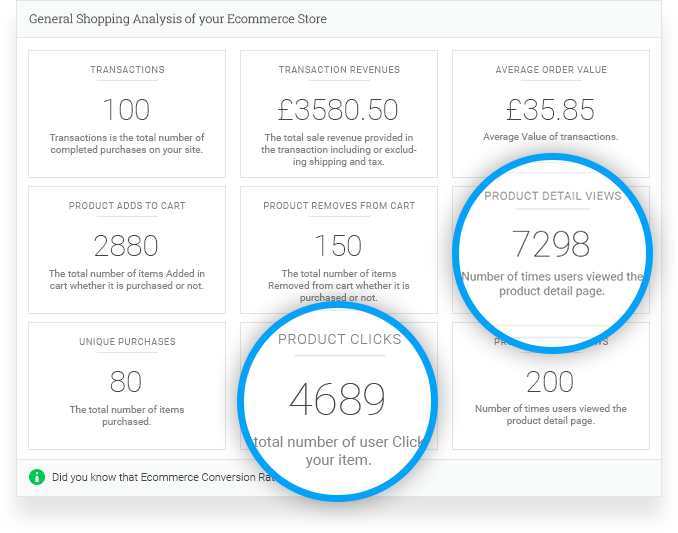Click the Product Clicks magnified circle
Image resolution: width=678 pixels, height=533 pixels.
tap(338, 402)
